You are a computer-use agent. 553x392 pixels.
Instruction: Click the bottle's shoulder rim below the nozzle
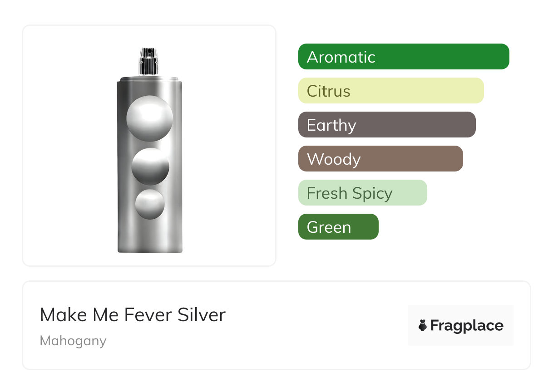pos(150,82)
